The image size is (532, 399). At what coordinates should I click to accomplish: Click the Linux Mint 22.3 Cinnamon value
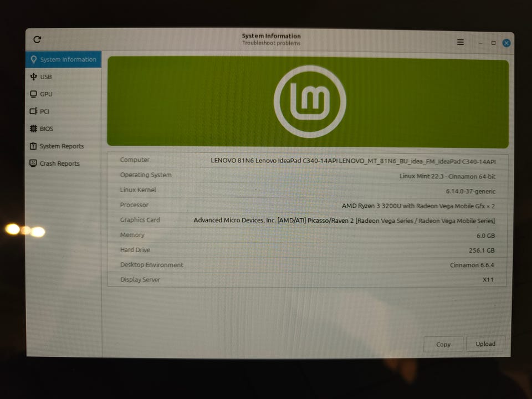click(x=447, y=176)
